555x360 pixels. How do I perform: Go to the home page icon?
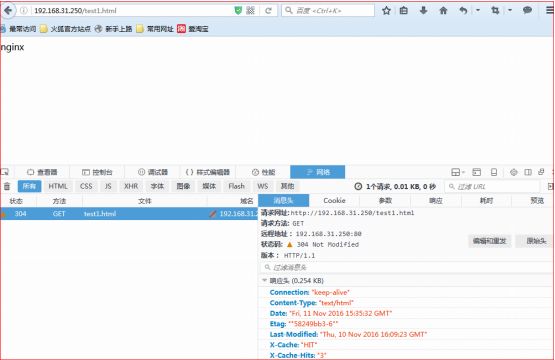443,11
